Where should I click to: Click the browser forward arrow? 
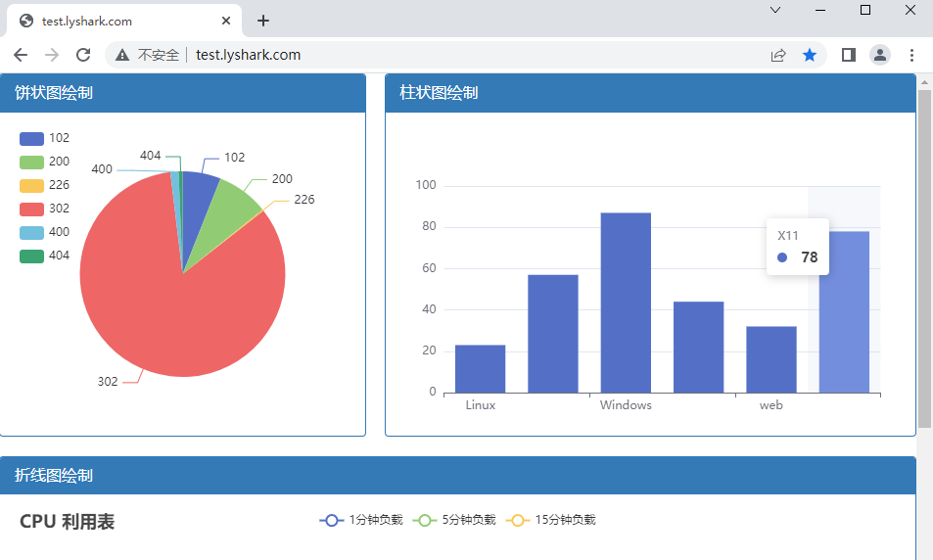52,55
